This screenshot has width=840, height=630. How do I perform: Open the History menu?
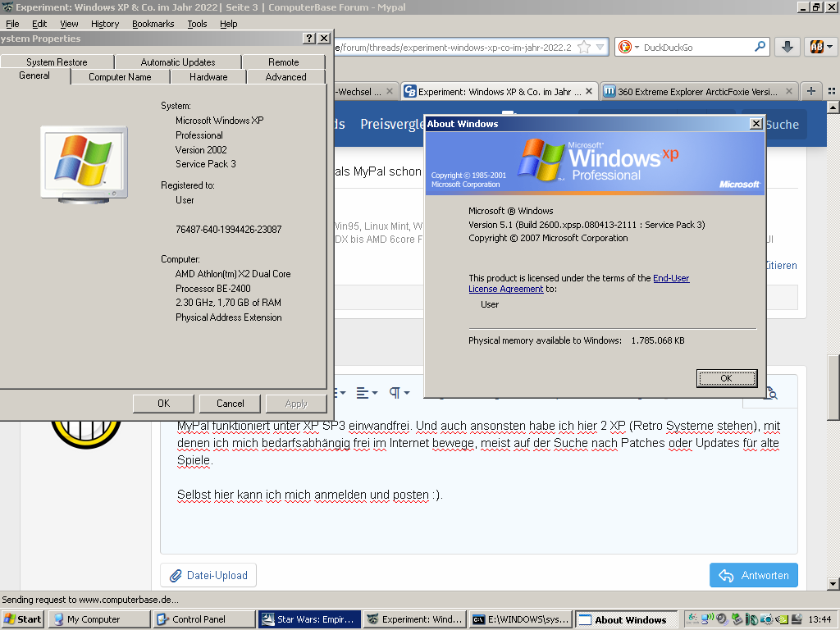pyautogui.click(x=105, y=24)
